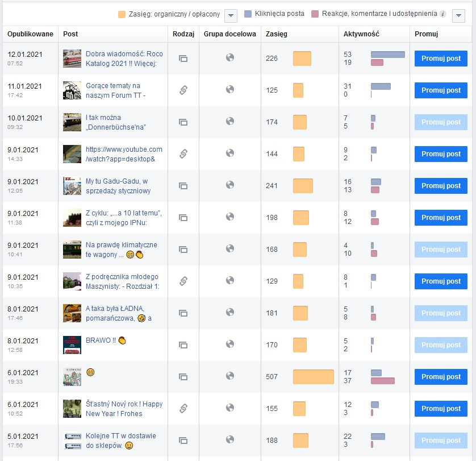Open the Zasięg organiczny / opłacony dropdown
Screen dimensions: 476x461
[231, 15]
